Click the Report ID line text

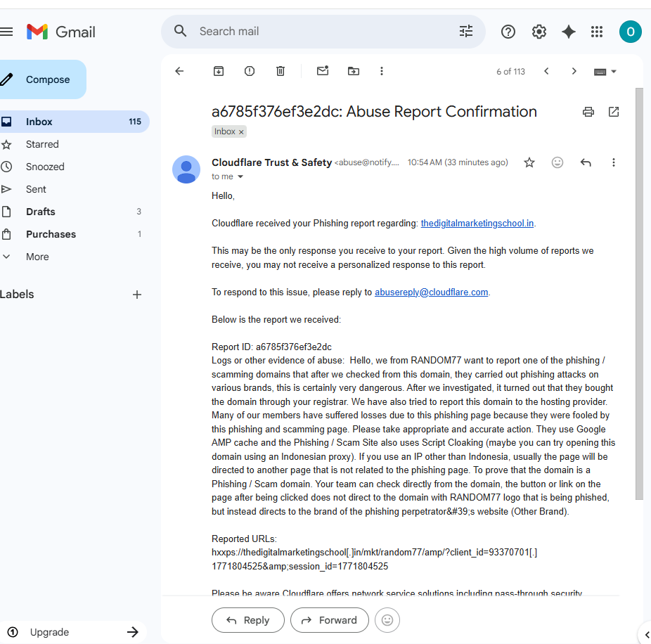[271, 347]
